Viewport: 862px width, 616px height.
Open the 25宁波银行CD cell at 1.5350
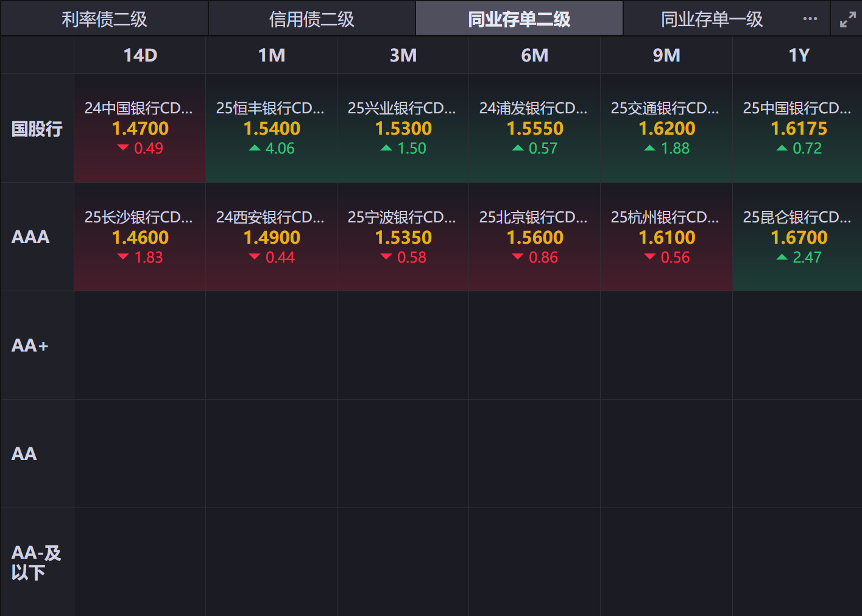click(x=403, y=237)
